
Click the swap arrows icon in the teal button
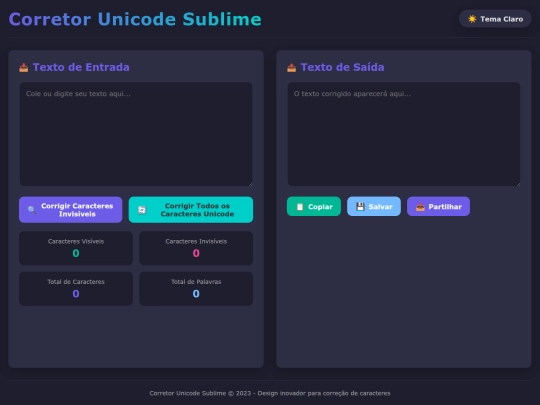tap(142, 210)
